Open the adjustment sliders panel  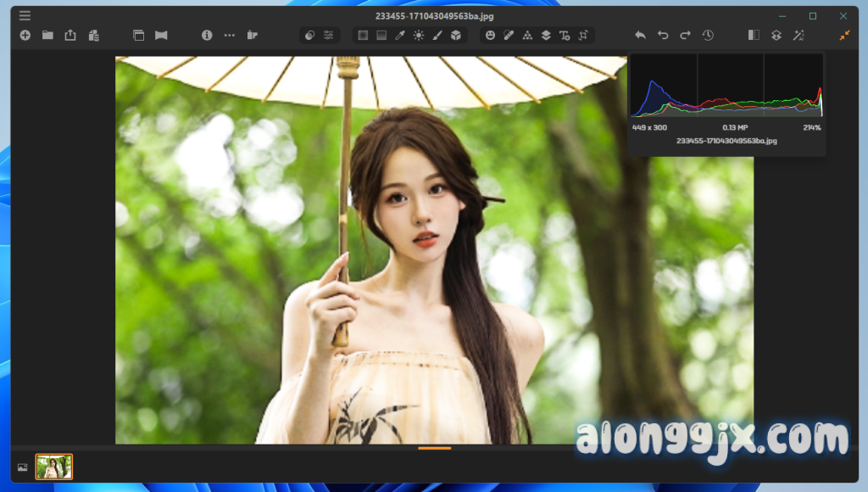pyautogui.click(x=329, y=36)
